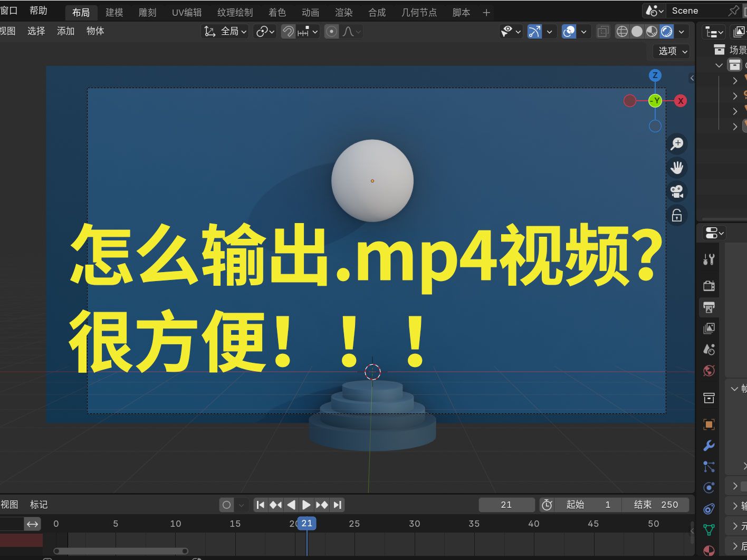Select the Output properties printer icon
Image resolution: width=747 pixels, height=560 pixels.
pyautogui.click(x=708, y=307)
